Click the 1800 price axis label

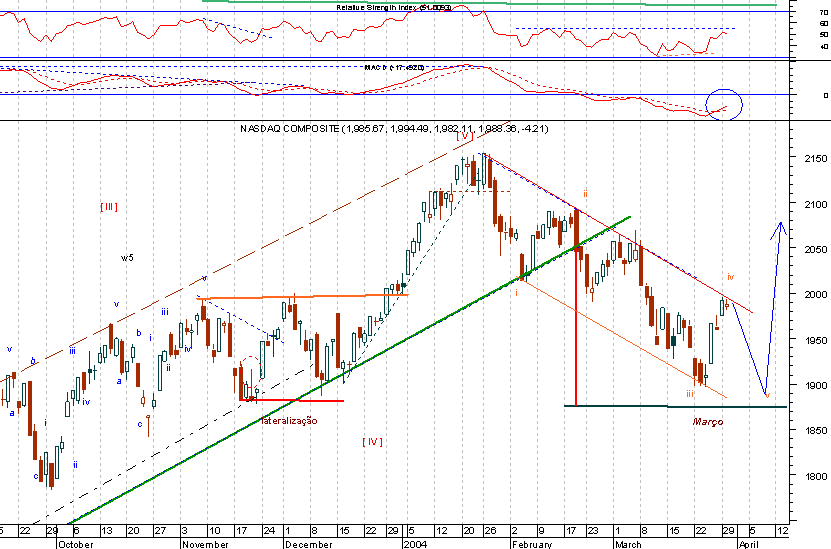click(815, 476)
